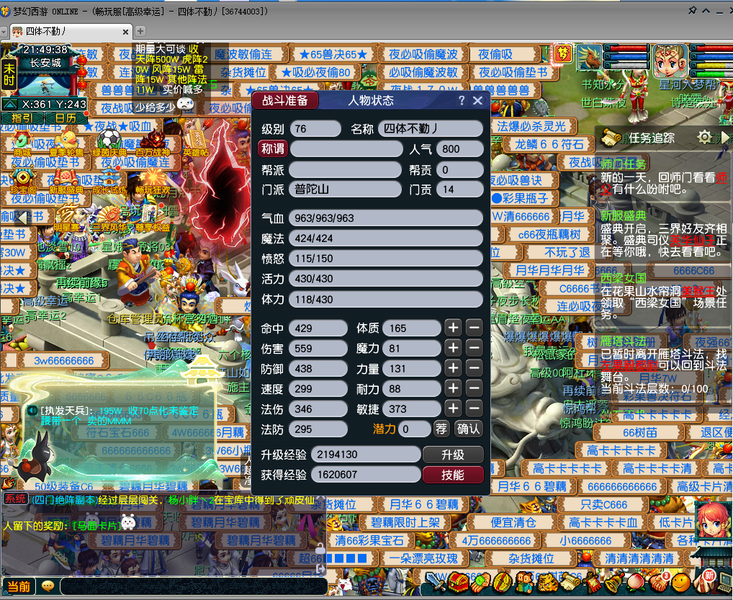Click the pin icon in title bar
This screenshot has height=600, width=733.
tap(693, 10)
